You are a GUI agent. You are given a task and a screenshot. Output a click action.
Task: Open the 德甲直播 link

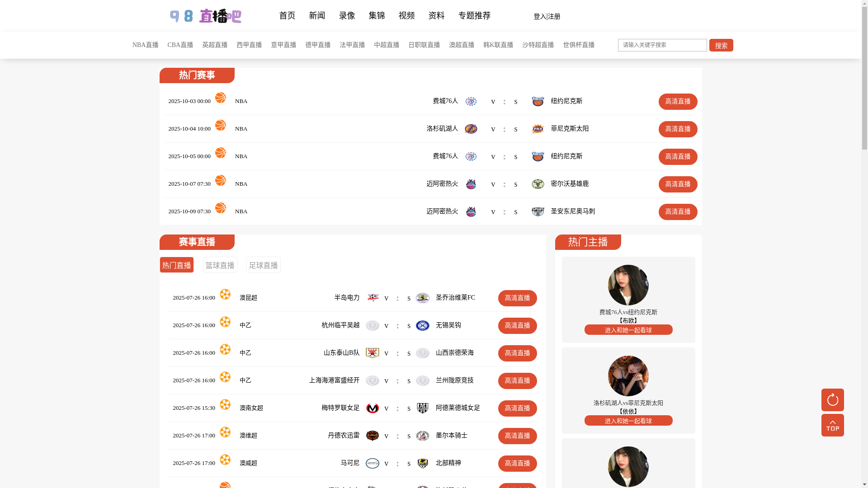318,45
